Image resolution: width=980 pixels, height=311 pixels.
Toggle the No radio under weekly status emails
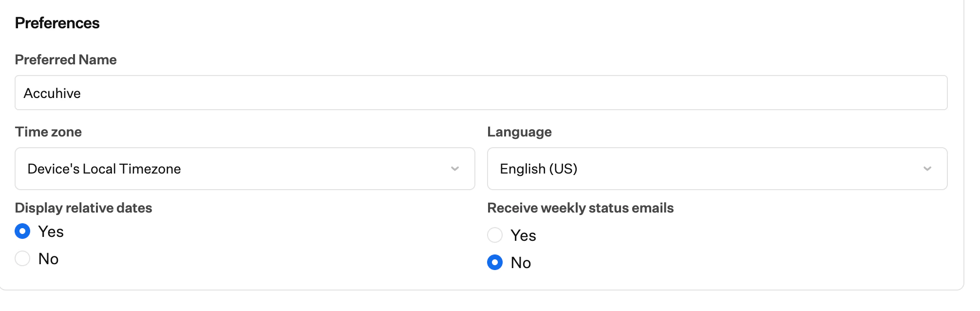click(495, 263)
